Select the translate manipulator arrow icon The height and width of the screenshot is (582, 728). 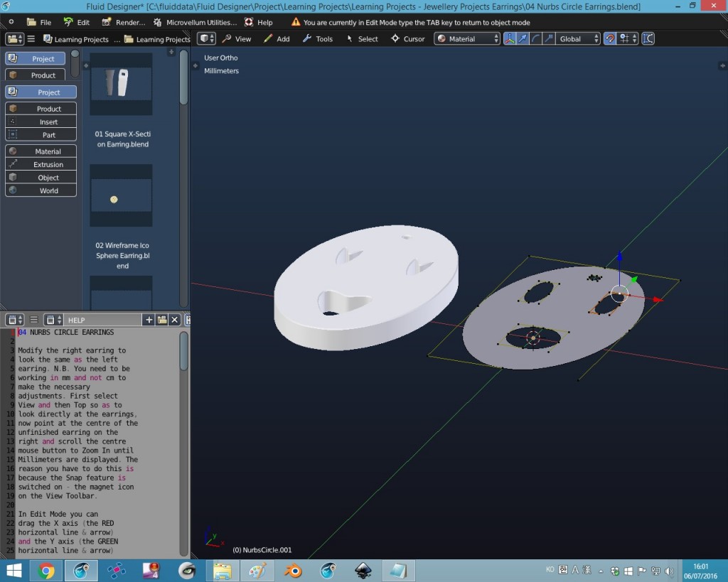524,39
